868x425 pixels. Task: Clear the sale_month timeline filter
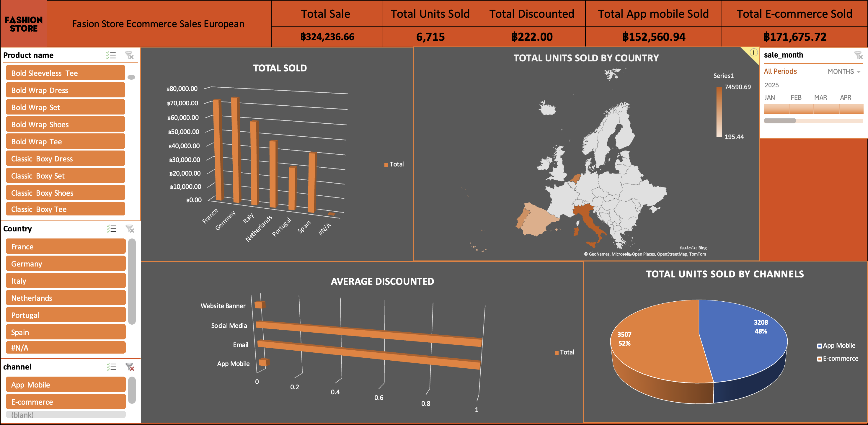(858, 55)
